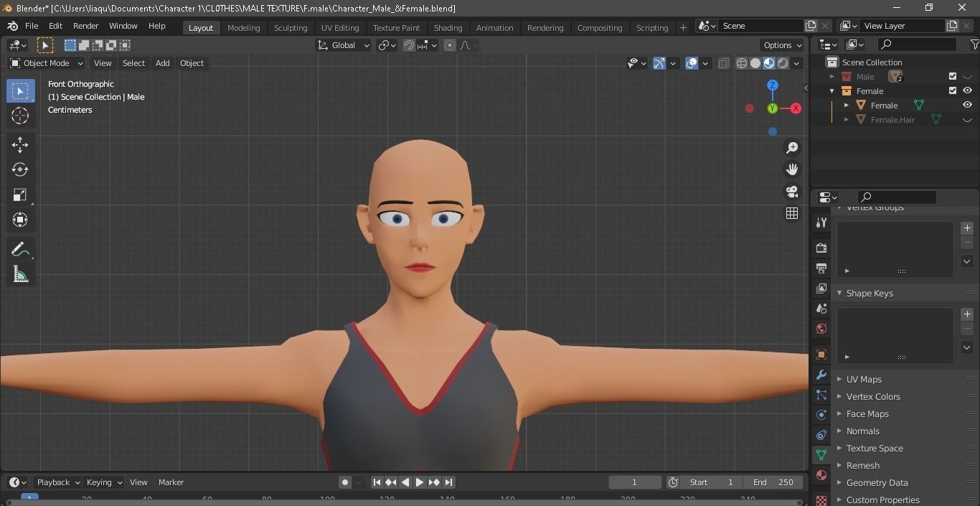The image size is (980, 506).
Task: Open the Render menu
Action: [85, 26]
